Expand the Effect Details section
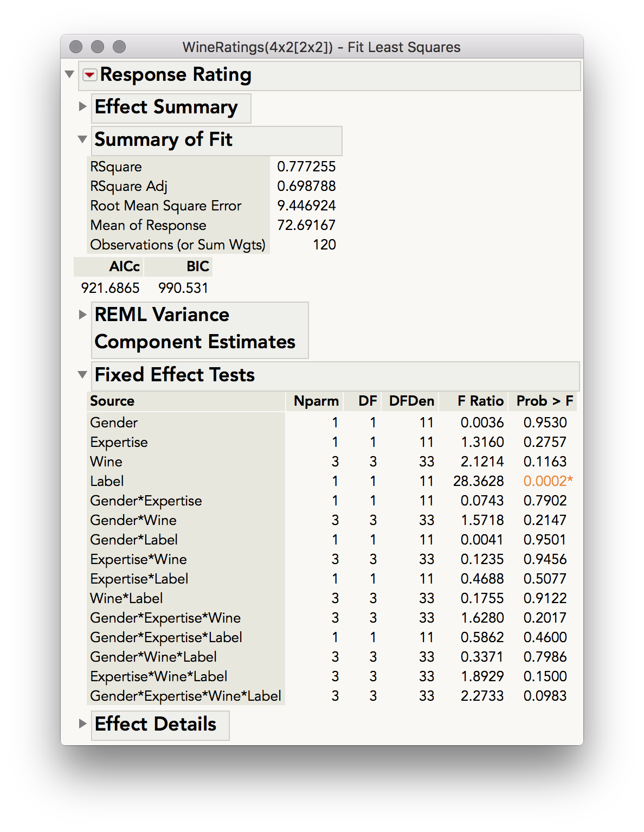 [82, 724]
